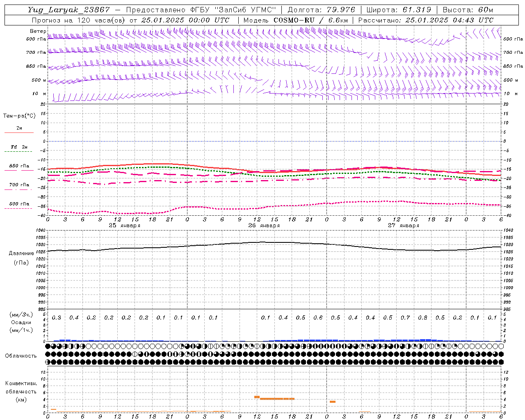Click the (гПа) unit label under Давление
Screen dimensions: 525x420
21,262
